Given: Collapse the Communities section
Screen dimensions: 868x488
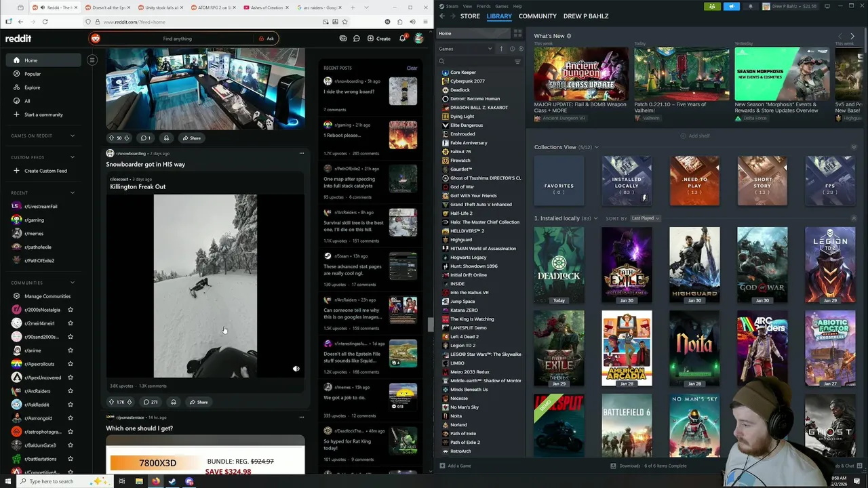Looking at the screenshot, I should tap(73, 283).
